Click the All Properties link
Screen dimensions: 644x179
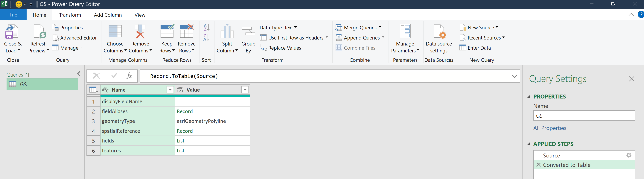pyautogui.click(x=549, y=128)
